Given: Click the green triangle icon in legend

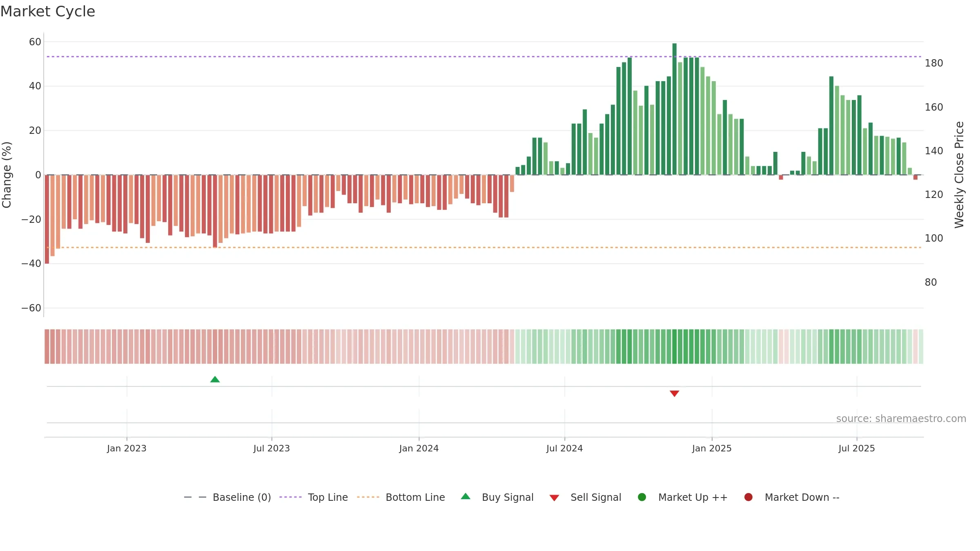Looking at the screenshot, I should click(465, 496).
